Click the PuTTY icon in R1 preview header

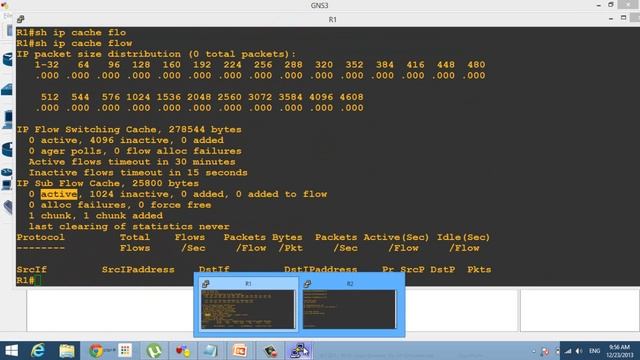206,284
